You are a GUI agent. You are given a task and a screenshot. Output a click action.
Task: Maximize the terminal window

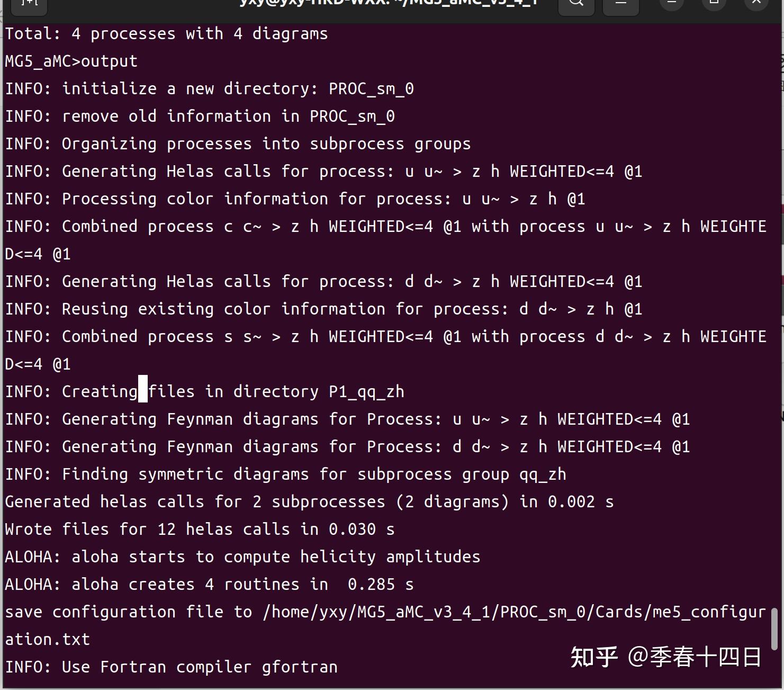point(714,3)
